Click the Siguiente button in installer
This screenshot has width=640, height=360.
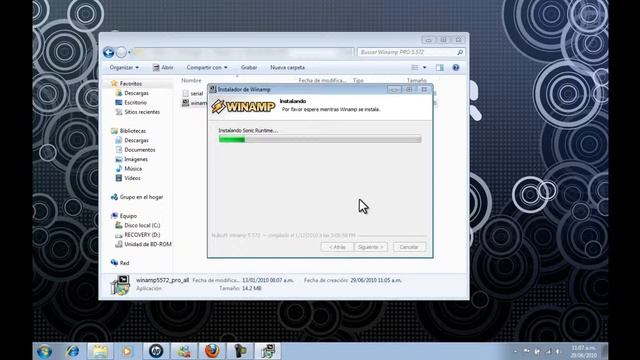click(x=371, y=247)
